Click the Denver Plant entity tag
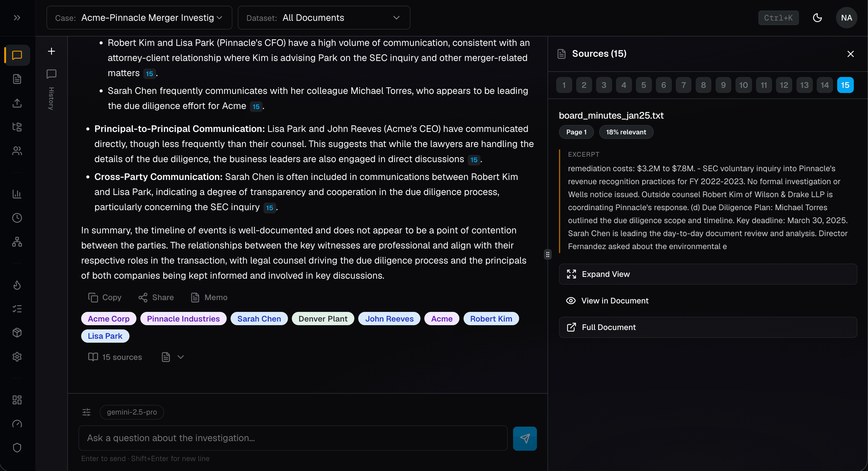The height and width of the screenshot is (471, 868). [323, 319]
